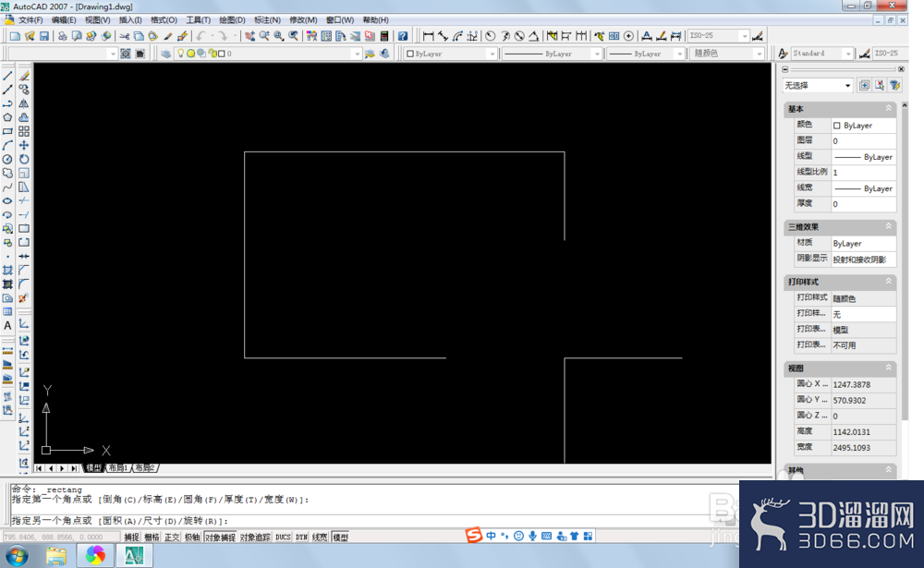The height and width of the screenshot is (568, 924).
Task: Click the Undo arrow icon
Action: (x=201, y=37)
